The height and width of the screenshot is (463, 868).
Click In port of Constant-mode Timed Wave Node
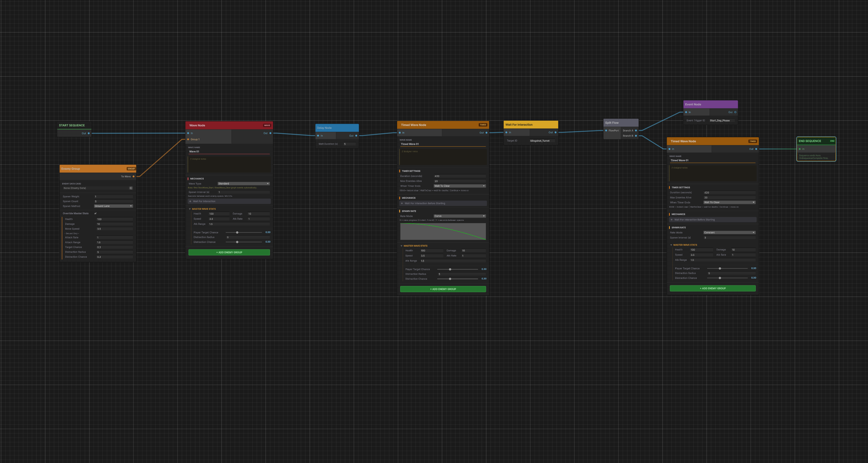click(x=669, y=149)
